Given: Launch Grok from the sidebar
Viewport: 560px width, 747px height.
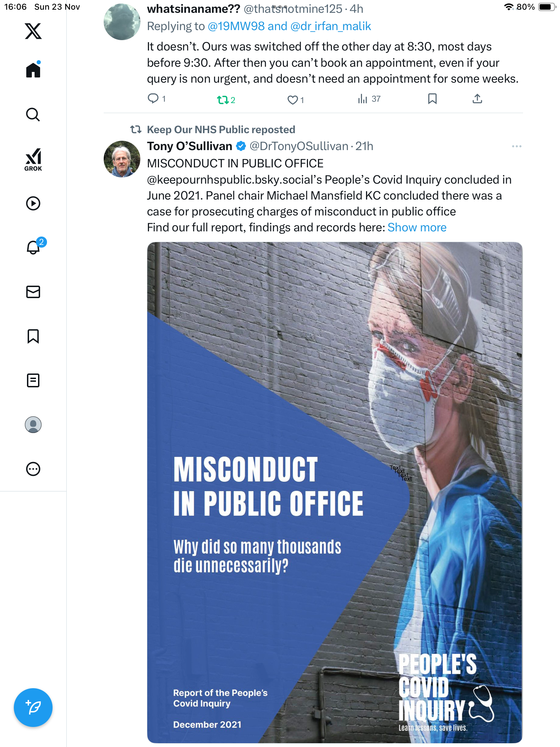Looking at the screenshot, I should [33, 159].
